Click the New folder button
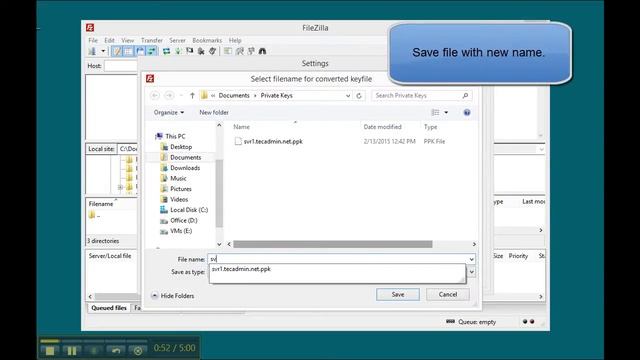 point(214,112)
